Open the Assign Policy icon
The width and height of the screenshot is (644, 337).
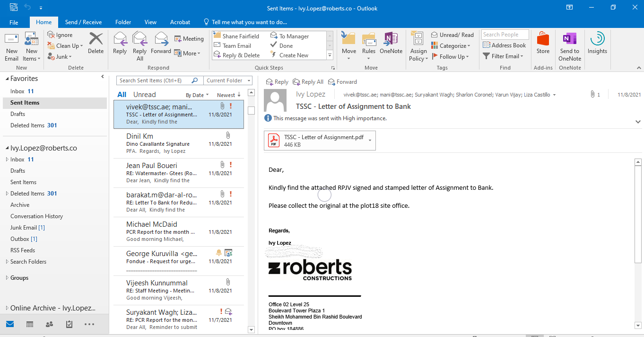(x=418, y=39)
